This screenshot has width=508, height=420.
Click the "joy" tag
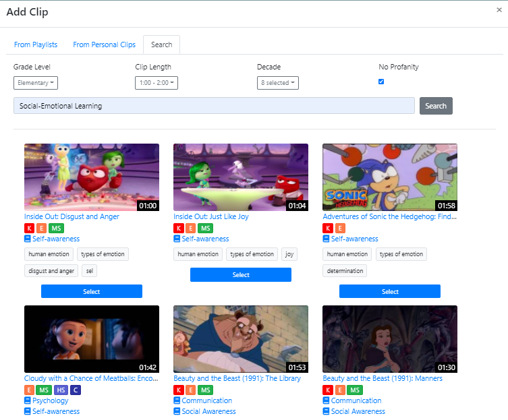pyautogui.click(x=289, y=254)
